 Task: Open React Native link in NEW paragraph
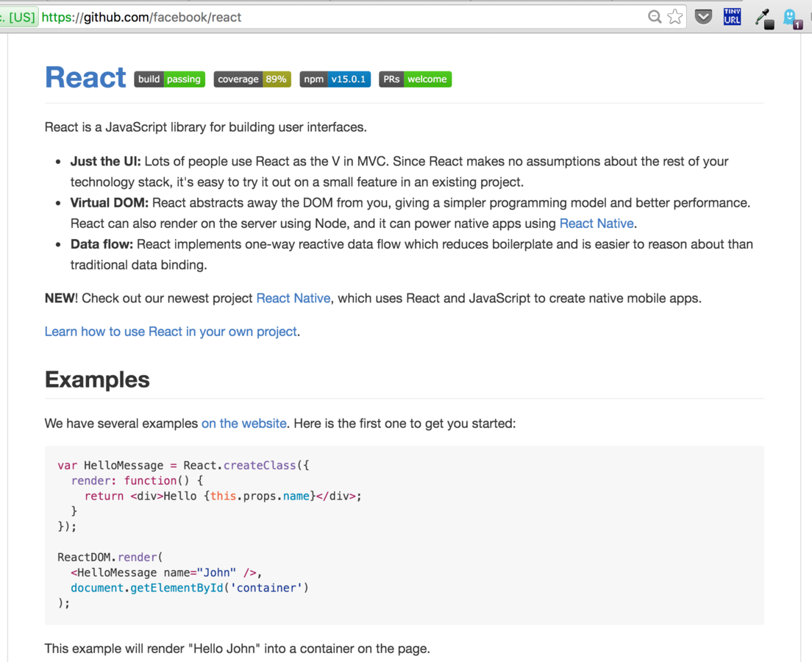(x=293, y=299)
